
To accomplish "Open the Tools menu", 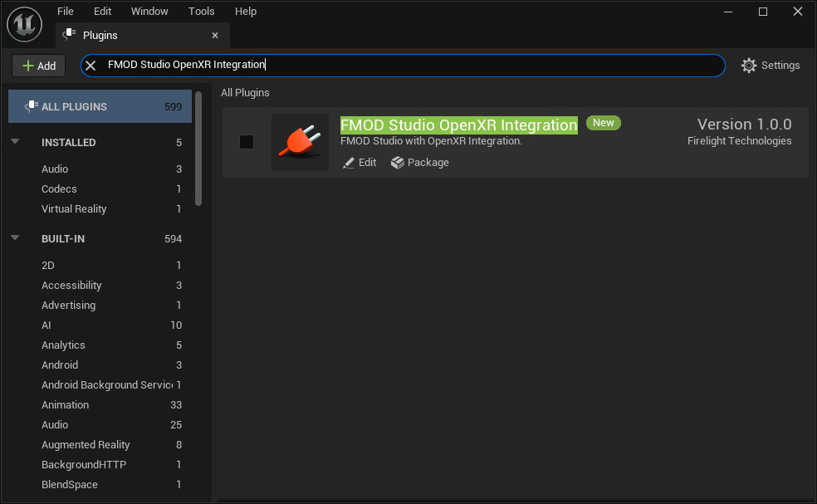I will [x=201, y=11].
